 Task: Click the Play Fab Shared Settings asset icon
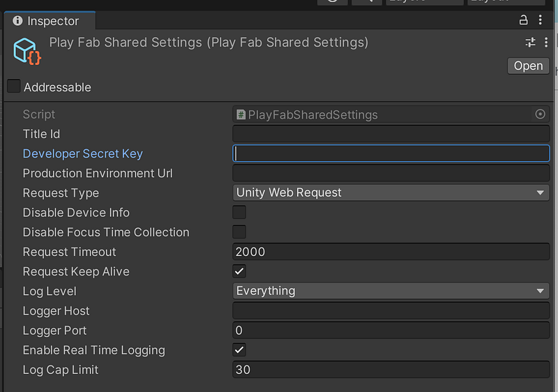click(27, 52)
